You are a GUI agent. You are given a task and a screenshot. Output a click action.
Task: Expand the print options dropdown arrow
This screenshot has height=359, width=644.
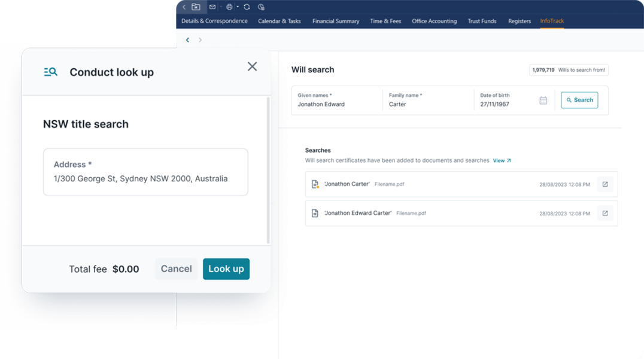(238, 7)
